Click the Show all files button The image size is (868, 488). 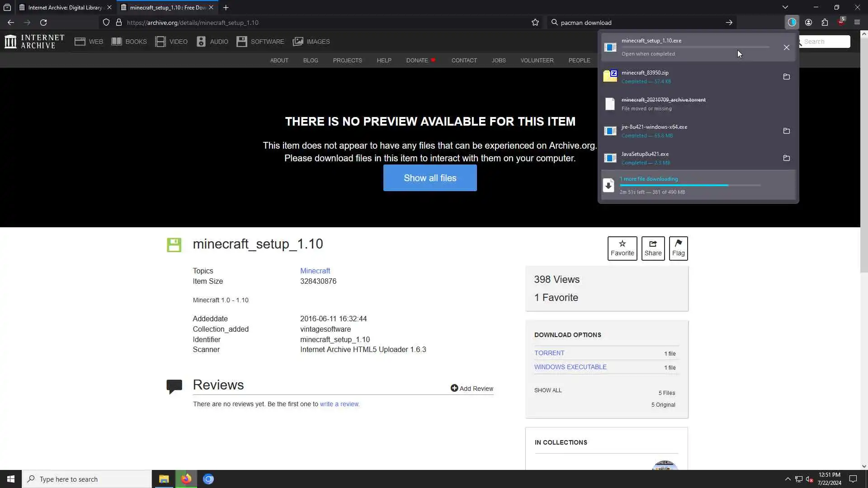tap(429, 178)
